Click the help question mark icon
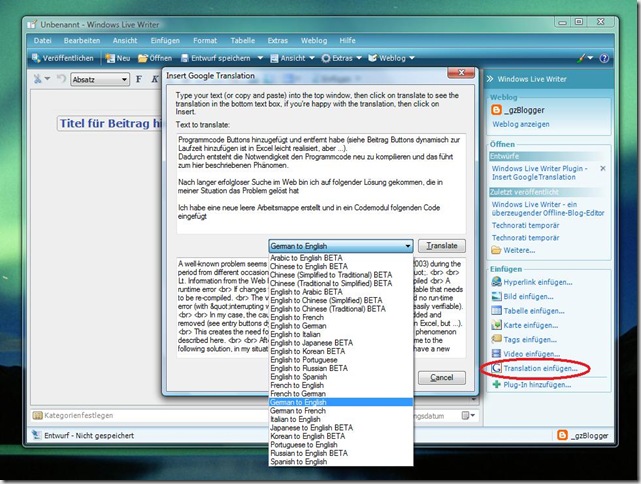This screenshot has height=484, width=641. pyautogui.click(x=604, y=58)
